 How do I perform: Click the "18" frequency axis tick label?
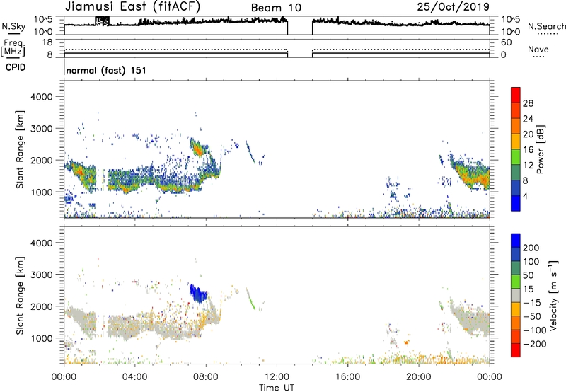click(47, 42)
